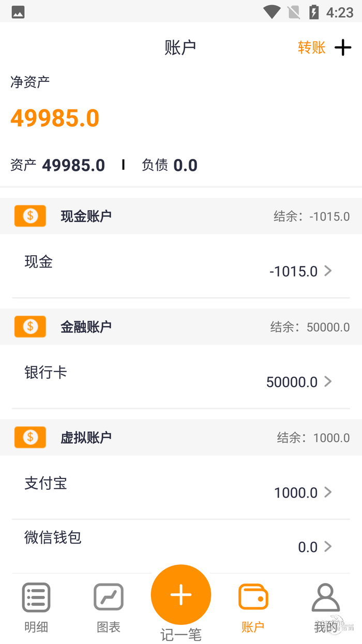Expand the 现金 account arrow
This screenshot has height=644, width=362.
[328, 271]
